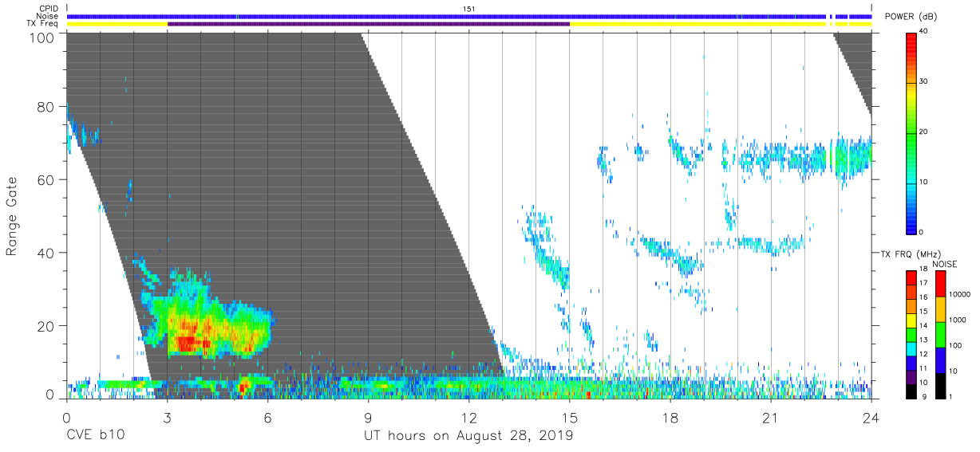Click the '10000' value on noise scale

960,293
